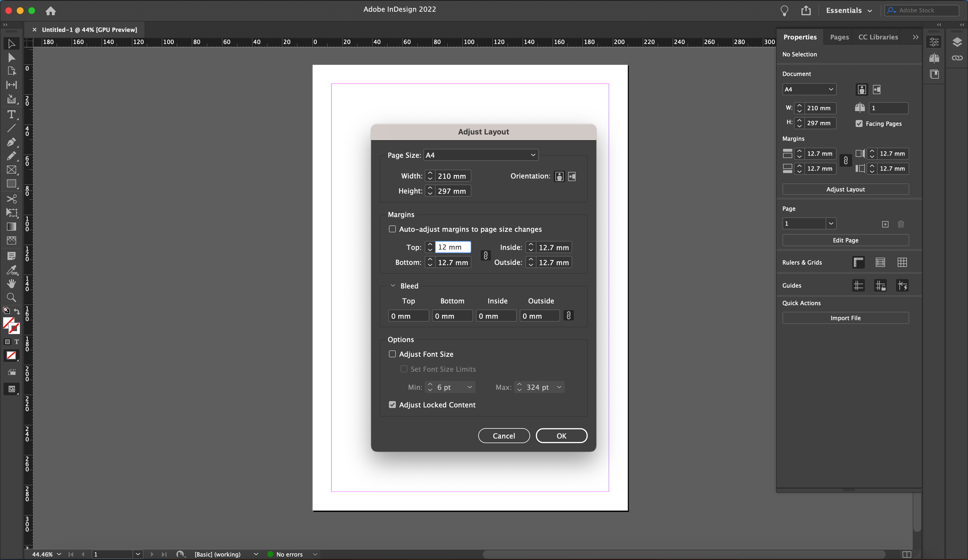Image resolution: width=968 pixels, height=560 pixels.
Task: Expand the Bleed section disclosure
Action: tap(392, 285)
